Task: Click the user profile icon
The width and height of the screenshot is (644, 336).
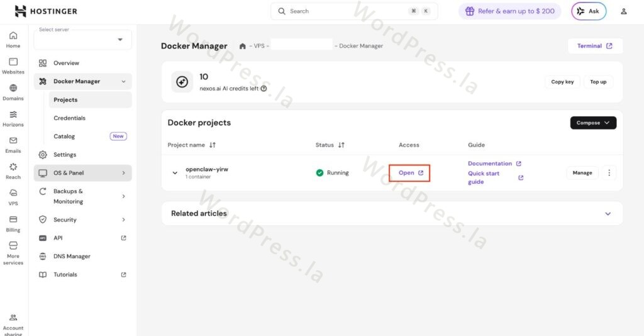Action: pos(623,11)
